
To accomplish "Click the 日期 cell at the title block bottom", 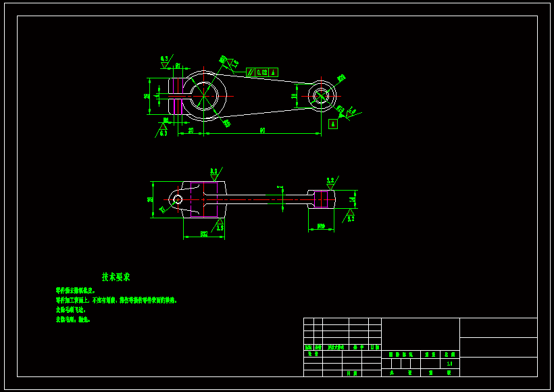I will pos(351,373).
